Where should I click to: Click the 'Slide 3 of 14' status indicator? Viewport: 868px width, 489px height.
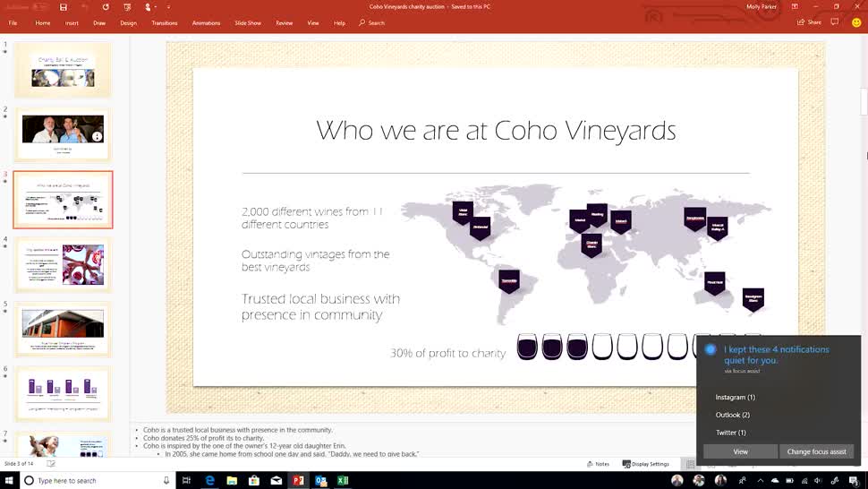pos(19,464)
